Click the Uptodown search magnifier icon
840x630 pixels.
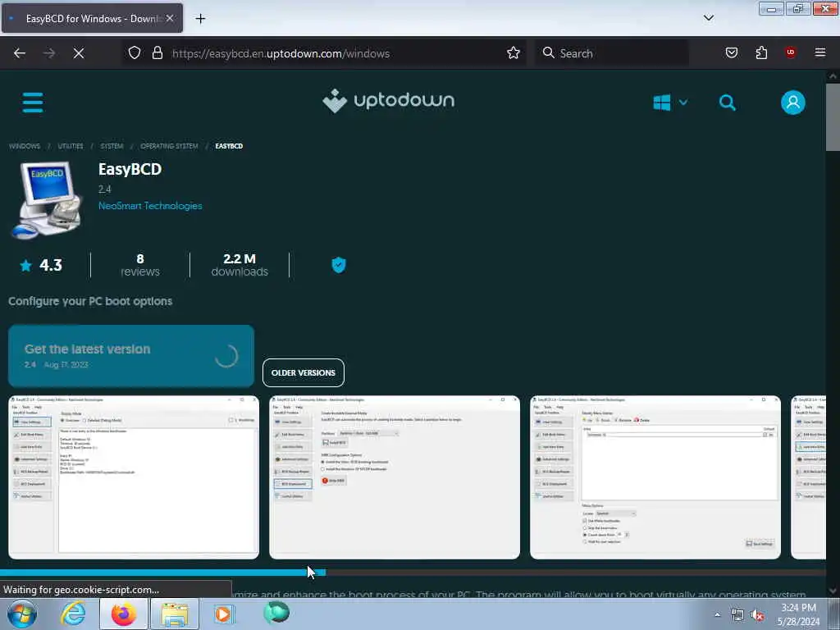tap(727, 103)
